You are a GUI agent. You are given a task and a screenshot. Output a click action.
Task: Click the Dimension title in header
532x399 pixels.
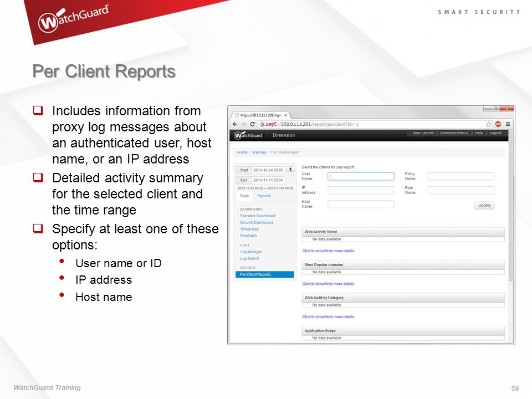284,135
